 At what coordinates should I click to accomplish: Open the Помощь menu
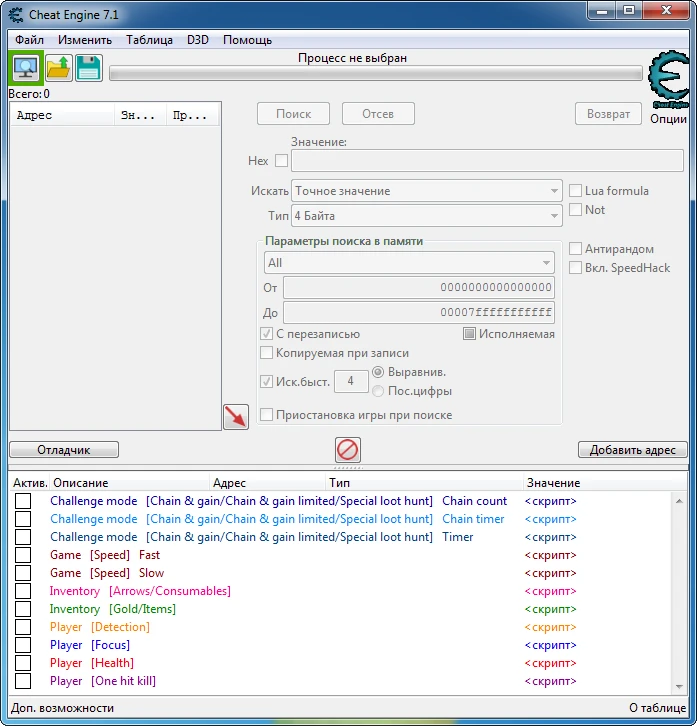pos(247,40)
